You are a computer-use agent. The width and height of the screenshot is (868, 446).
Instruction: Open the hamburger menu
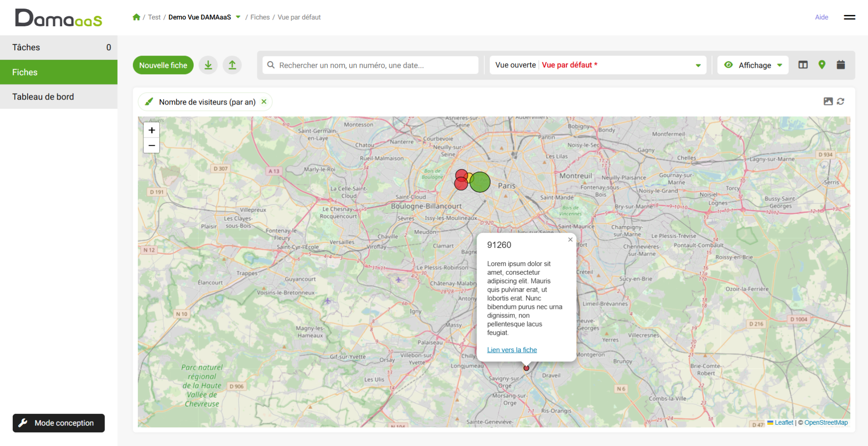849,17
